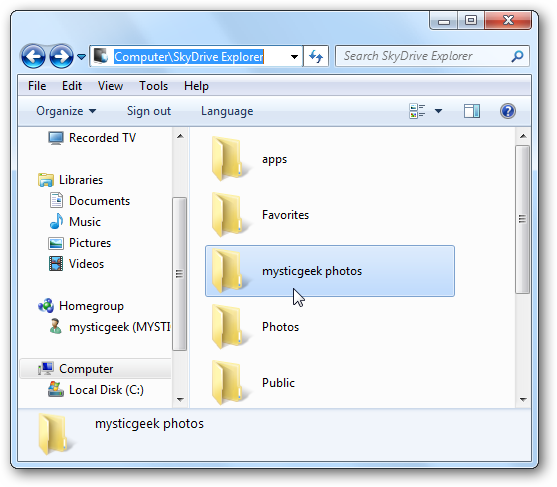Click the Language button
This screenshot has height=487, width=557.
pyautogui.click(x=227, y=111)
